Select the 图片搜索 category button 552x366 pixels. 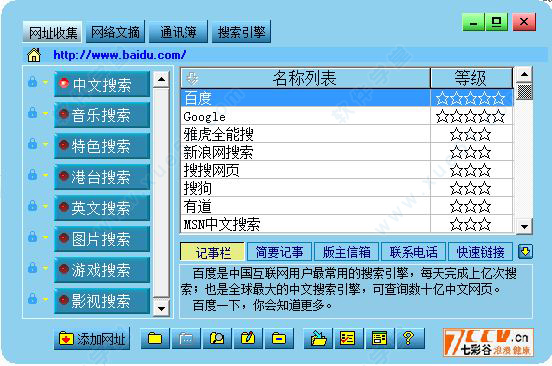point(102,239)
